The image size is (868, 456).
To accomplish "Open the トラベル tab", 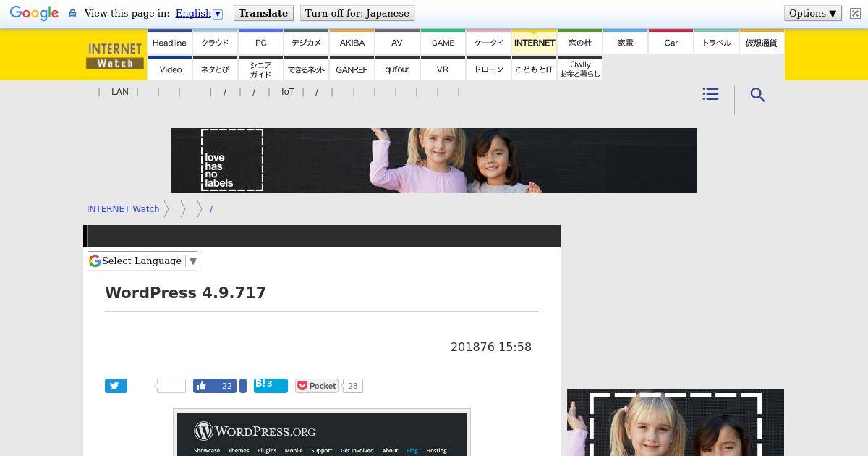I will tap(716, 42).
